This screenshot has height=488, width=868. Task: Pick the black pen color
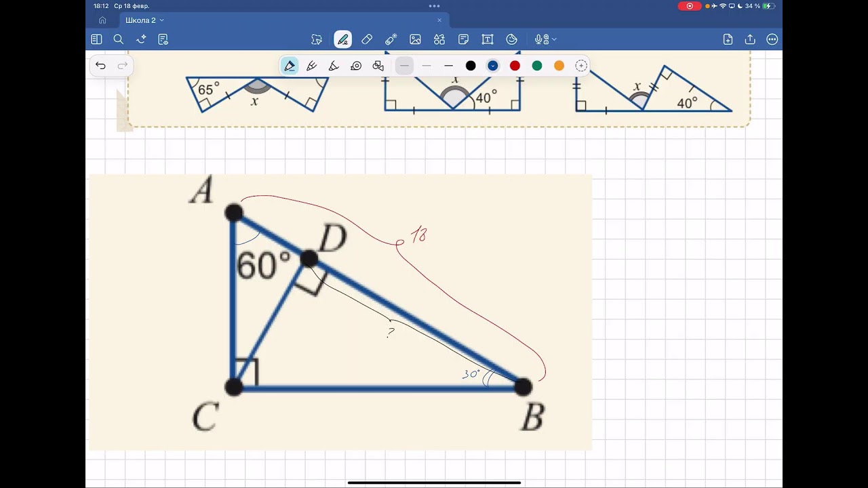(x=471, y=66)
